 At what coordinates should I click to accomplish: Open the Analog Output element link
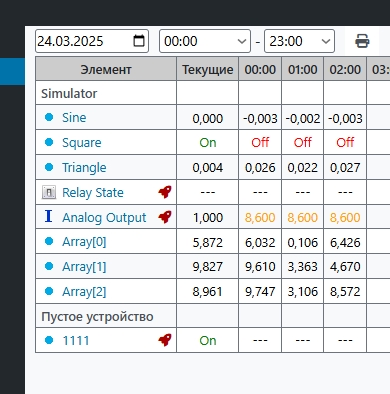(104, 217)
